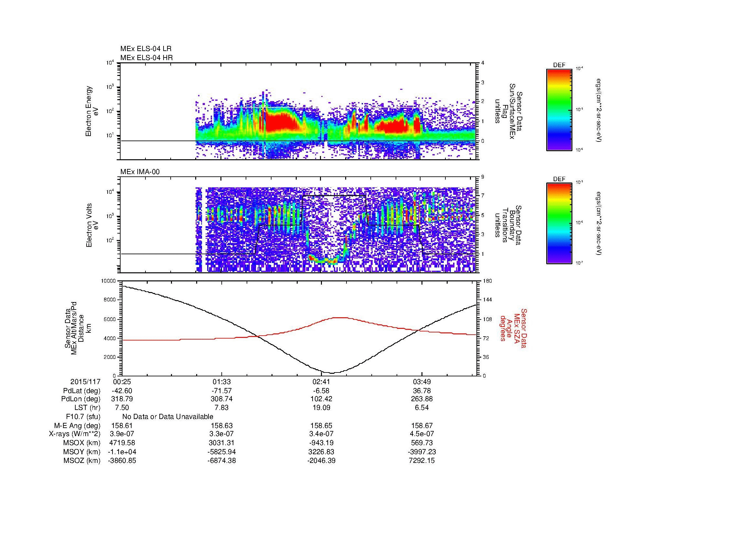Click the 'X-rays (W/m**2)' row label

coord(75,434)
